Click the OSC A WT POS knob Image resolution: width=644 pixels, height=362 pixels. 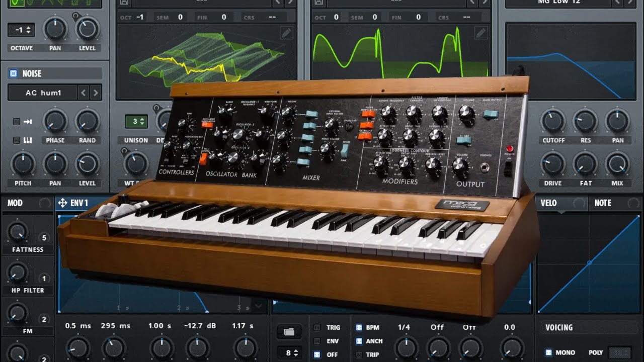click(135, 164)
